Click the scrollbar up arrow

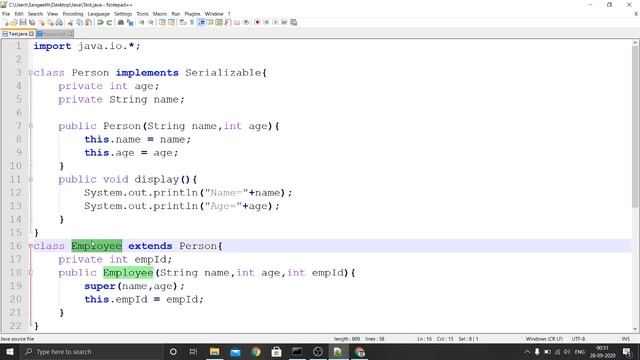[x=636, y=43]
